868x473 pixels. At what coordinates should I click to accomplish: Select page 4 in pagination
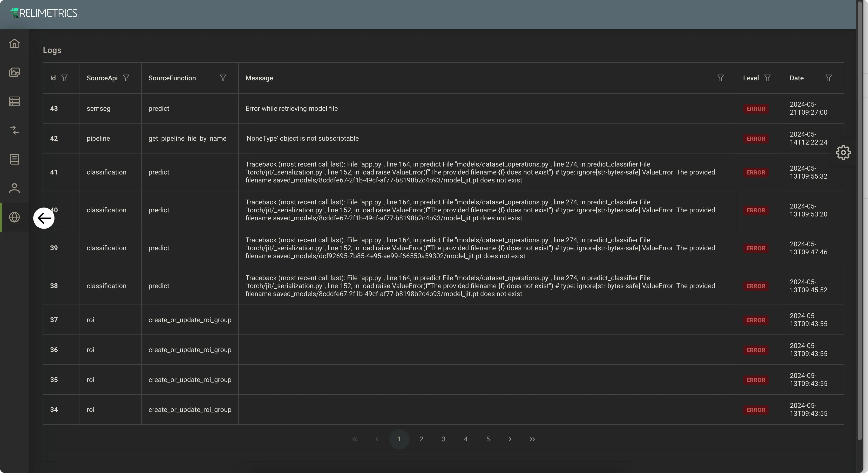(x=466, y=439)
